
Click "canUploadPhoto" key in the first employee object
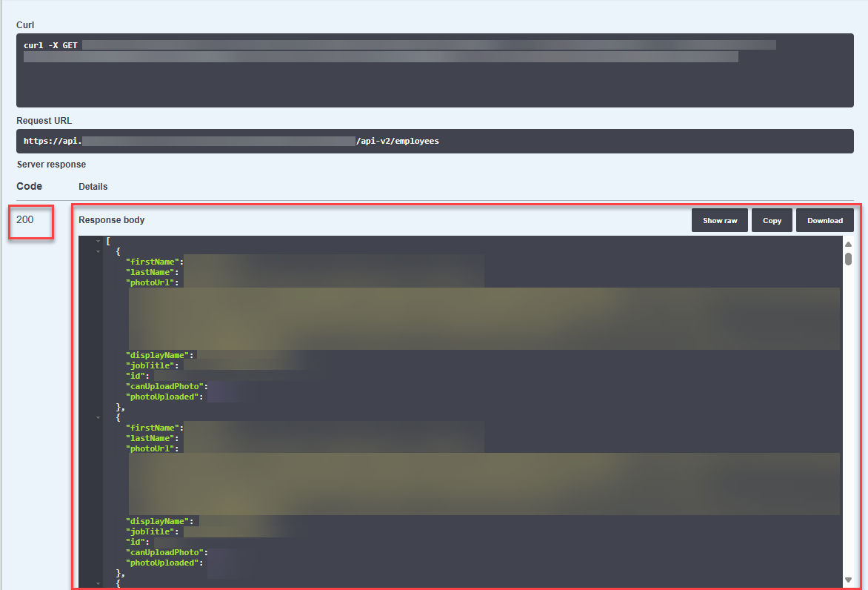pos(164,387)
